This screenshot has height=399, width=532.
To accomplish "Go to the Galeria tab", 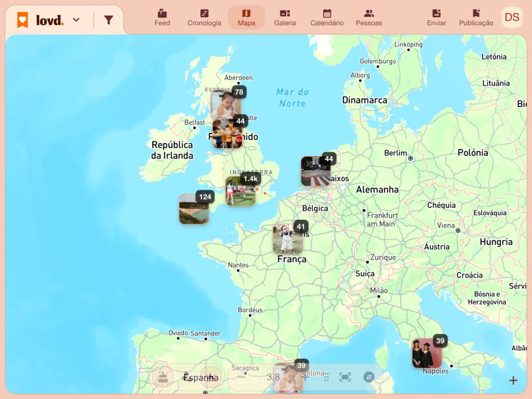I will 285,18.
